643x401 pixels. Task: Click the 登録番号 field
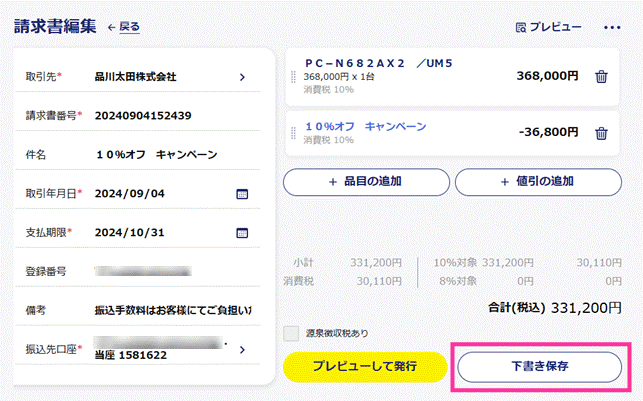[143, 271]
